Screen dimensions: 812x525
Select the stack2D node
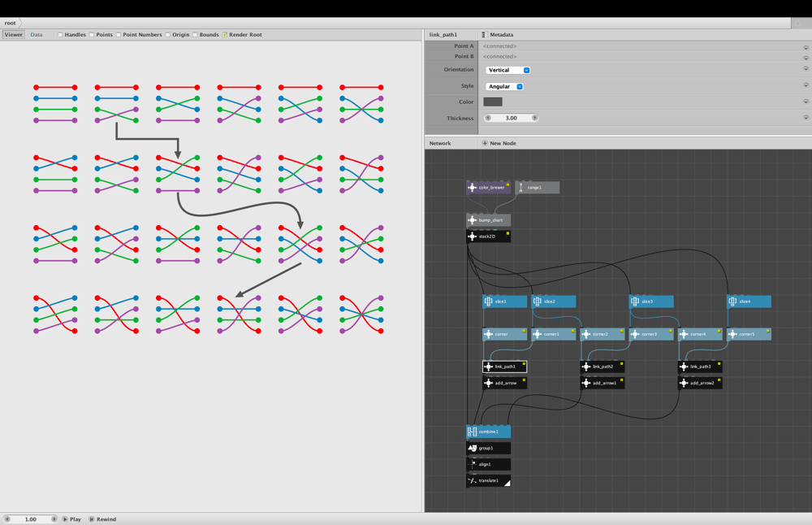click(x=488, y=236)
